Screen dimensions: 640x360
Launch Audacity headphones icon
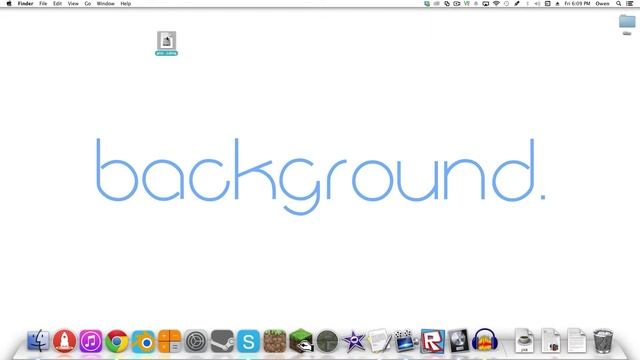coord(485,340)
